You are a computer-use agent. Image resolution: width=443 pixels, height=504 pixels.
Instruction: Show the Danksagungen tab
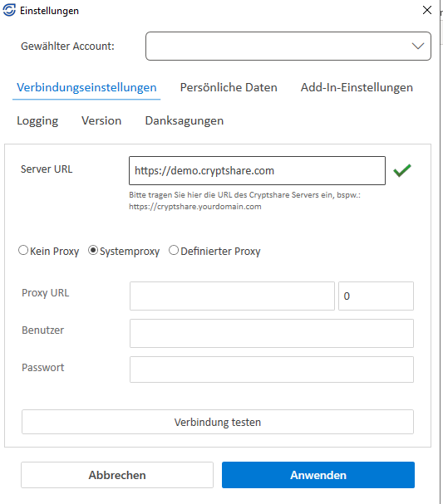pyautogui.click(x=185, y=121)
